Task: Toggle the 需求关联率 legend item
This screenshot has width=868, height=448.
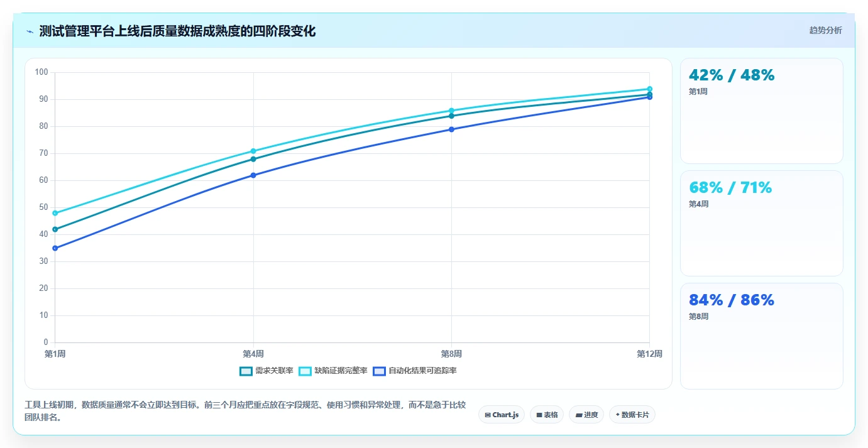Action: point(266,371)
